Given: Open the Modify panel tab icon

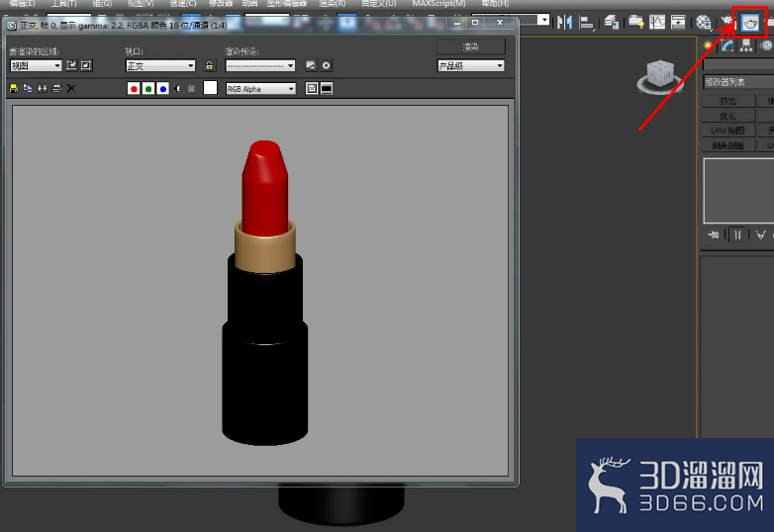Looking at the screenshot, I should coord(726,45).
